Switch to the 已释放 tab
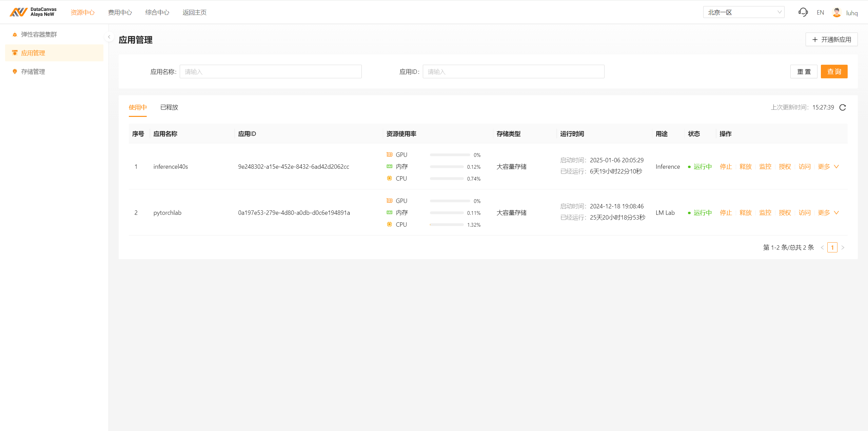 coord(169,107)
